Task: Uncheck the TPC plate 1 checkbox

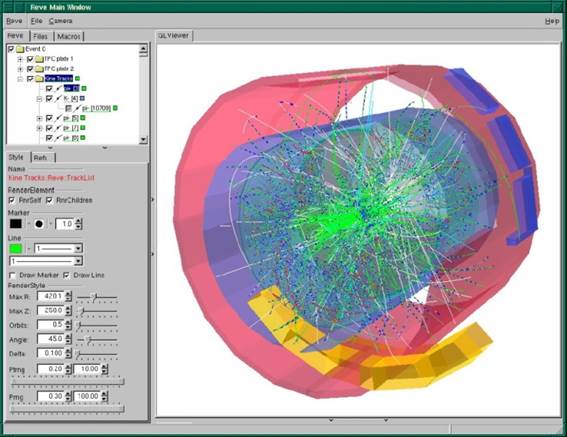Action: tap(30, 59)
